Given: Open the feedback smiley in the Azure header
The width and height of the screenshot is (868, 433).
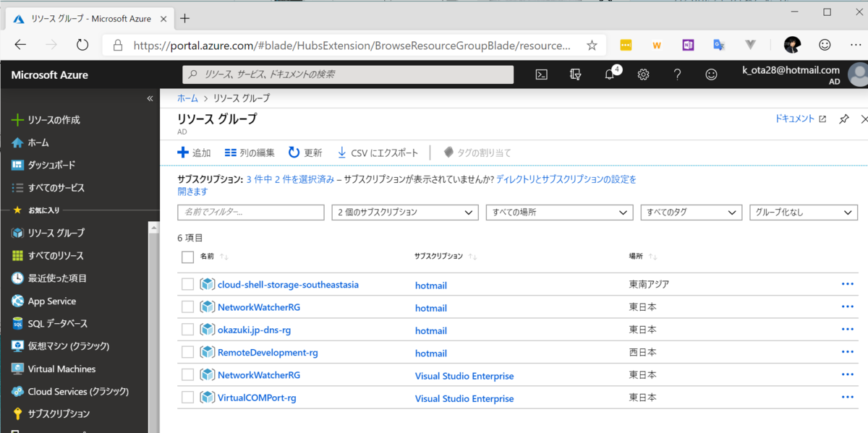Looking at the screenshot, I should click(x=711, y=74).
